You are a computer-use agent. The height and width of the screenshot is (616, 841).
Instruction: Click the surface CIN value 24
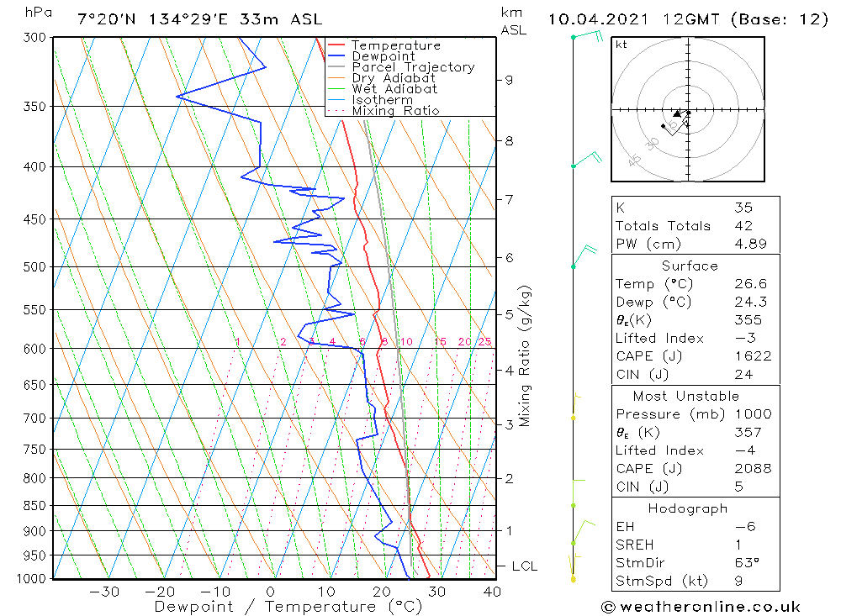(x=743, y=374)
